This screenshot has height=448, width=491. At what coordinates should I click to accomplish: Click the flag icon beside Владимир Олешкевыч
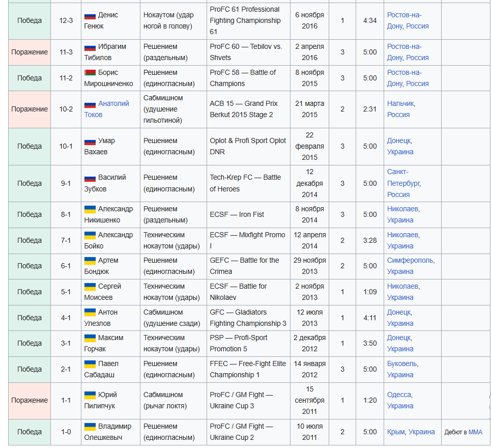90,427
